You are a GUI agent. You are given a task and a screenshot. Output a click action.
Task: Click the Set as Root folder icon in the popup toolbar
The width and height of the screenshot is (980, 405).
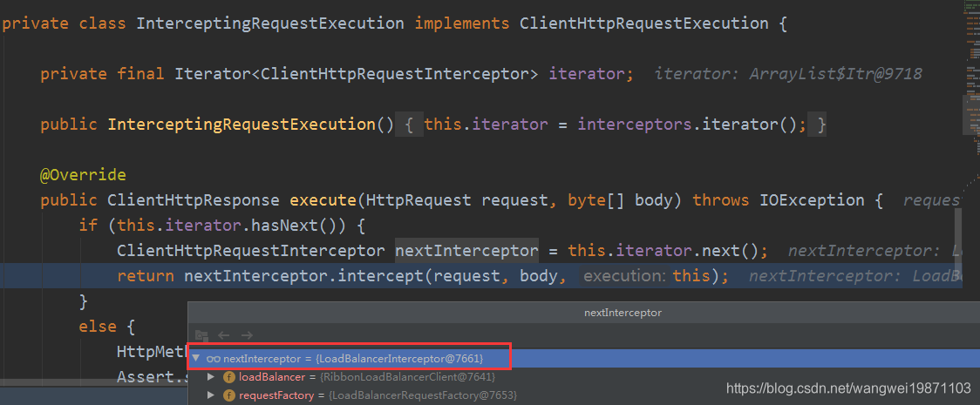click(x=201, y=335)
